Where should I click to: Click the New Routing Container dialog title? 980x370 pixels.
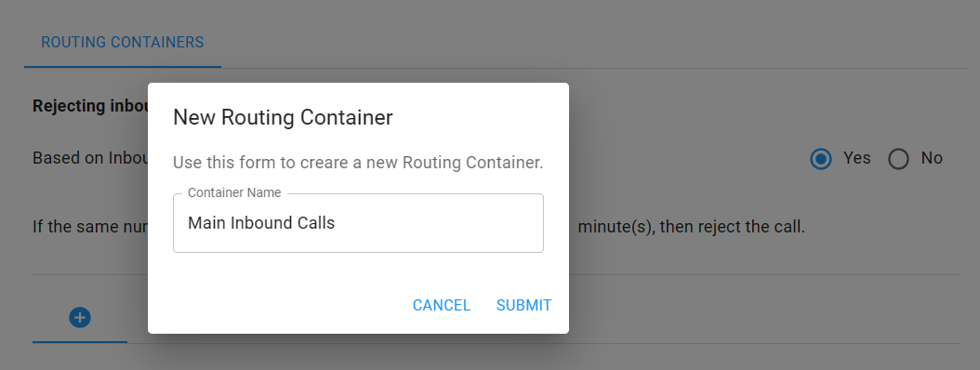[283, 117]
